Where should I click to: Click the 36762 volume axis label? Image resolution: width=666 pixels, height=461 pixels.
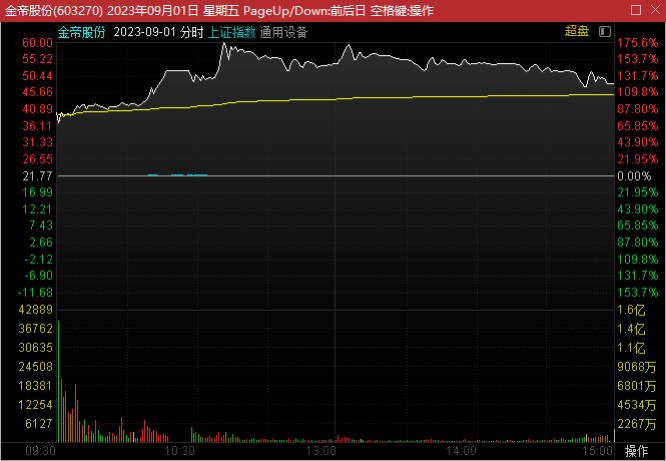[x=35, y=328]
